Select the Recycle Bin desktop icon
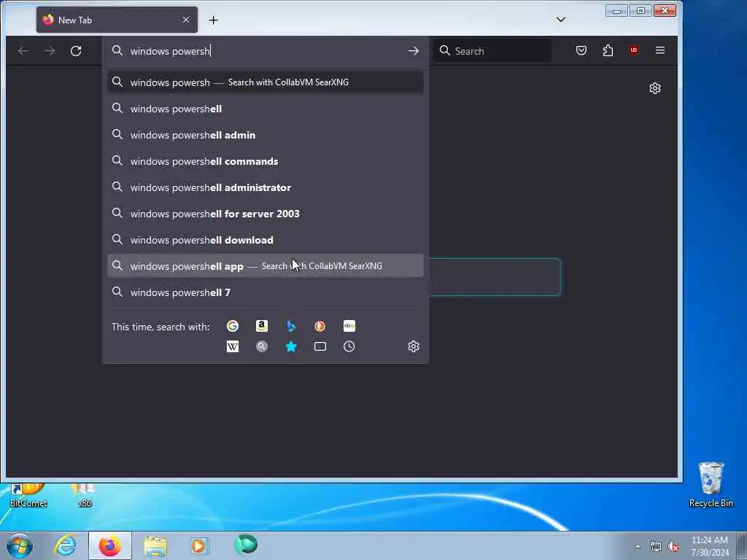Screen dimensions: 747x560 tap(711, 484)
